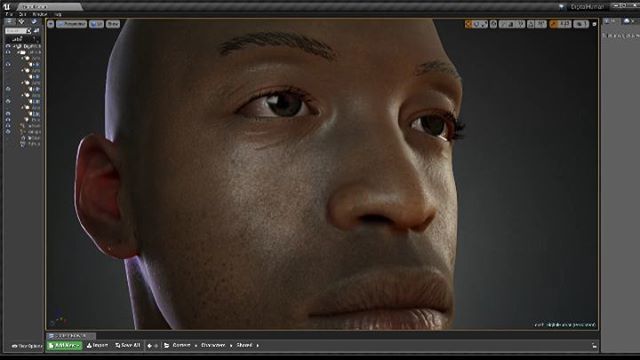The width and height of the screenshot is (640, 360).
Task: Navigate to the Content path folder
Action: (x=181, y=345)
